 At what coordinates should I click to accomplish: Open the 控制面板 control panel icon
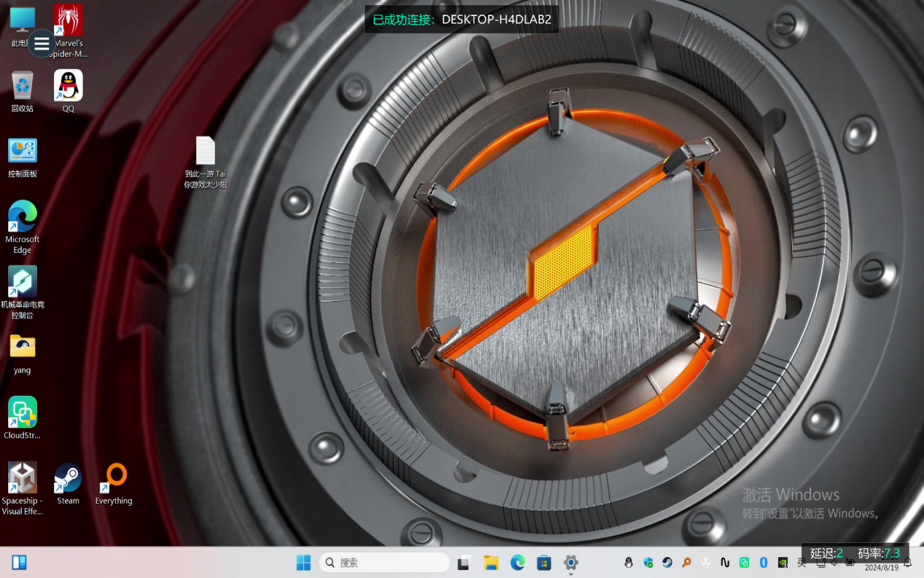23,157
